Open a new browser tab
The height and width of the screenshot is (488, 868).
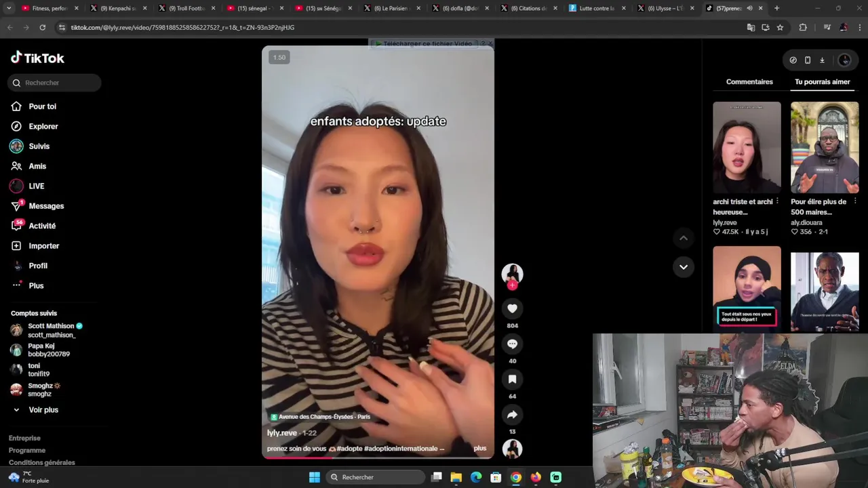[x=776, y=8]
